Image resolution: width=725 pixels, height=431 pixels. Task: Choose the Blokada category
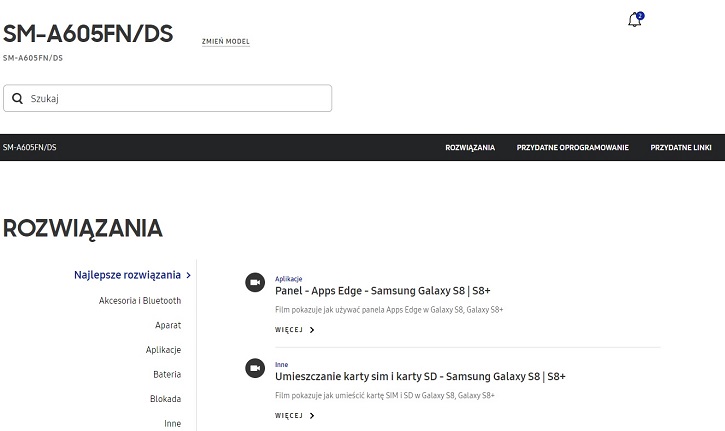pyautogui.click(x=165, y=399)
